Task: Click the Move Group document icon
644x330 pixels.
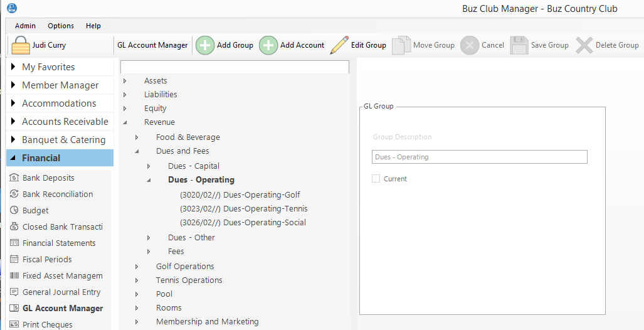Action: pyautogui.click(x=401, y=45)
